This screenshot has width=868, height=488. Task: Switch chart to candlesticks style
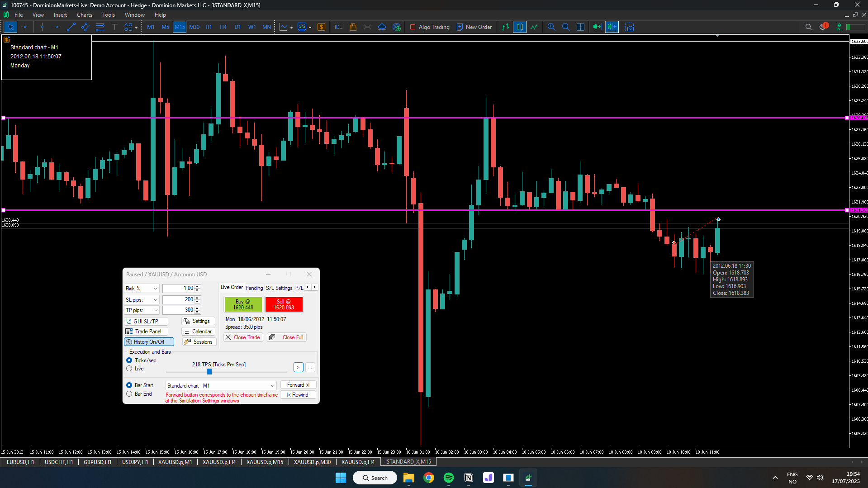click(x=520, y=27)
